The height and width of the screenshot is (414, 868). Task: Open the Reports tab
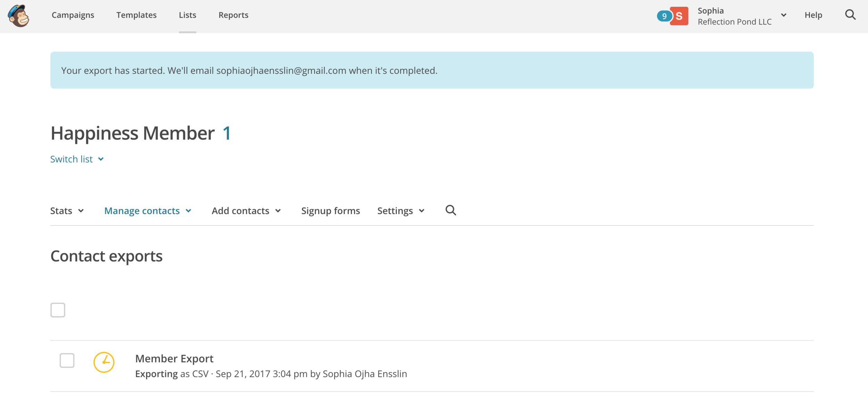(x=233, y=15)
